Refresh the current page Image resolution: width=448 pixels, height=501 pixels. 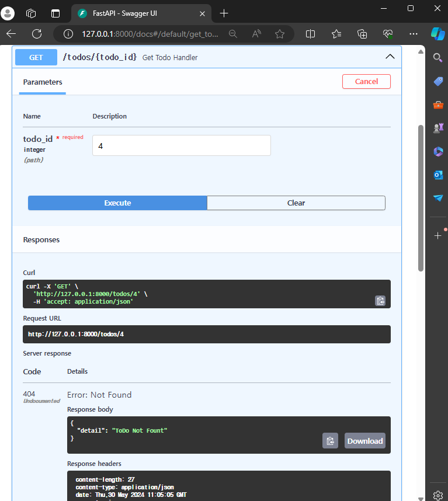[37, 34]
